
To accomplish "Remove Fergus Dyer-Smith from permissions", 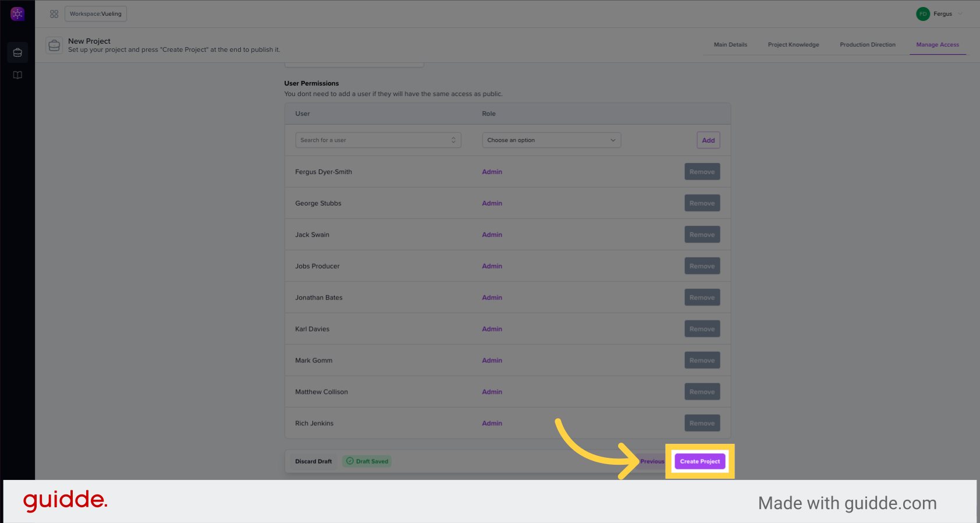I will point(702,172).
